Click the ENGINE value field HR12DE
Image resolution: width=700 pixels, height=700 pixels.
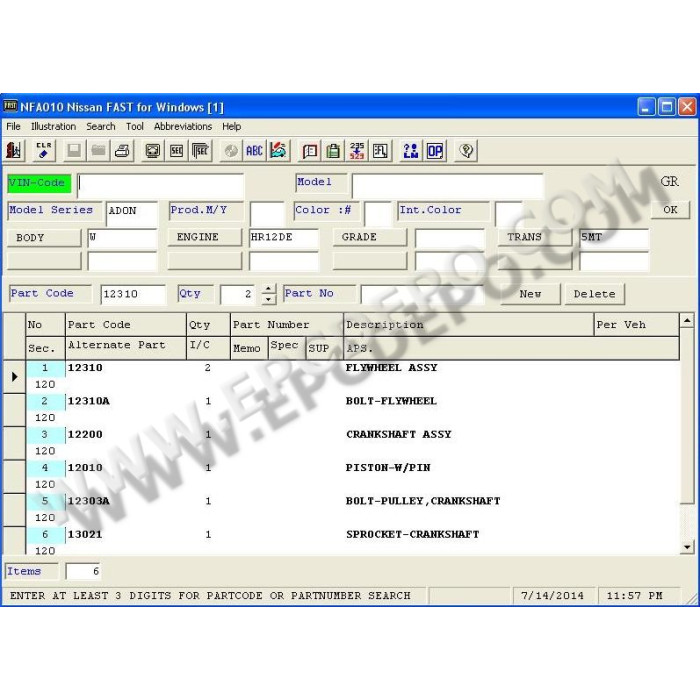283,238
